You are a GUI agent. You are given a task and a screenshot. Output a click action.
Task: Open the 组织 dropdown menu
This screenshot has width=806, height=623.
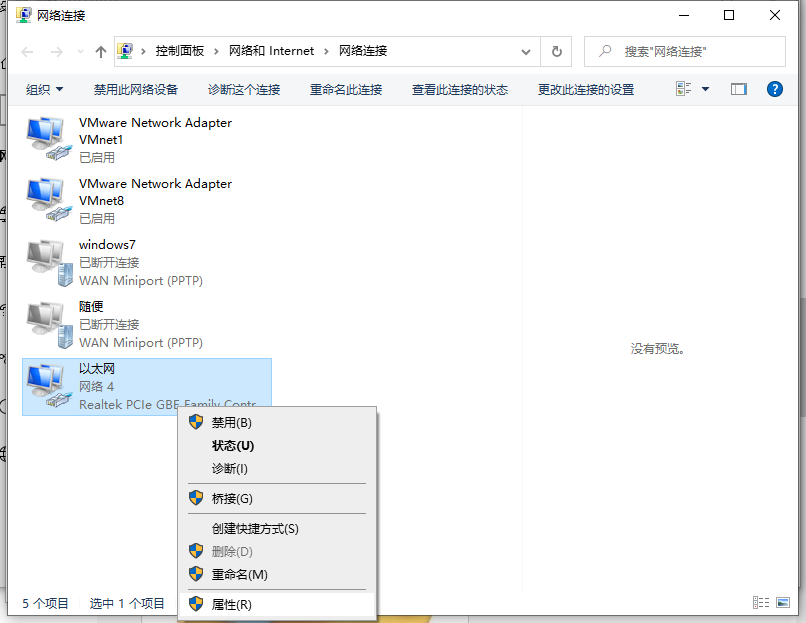click(45, 89)
